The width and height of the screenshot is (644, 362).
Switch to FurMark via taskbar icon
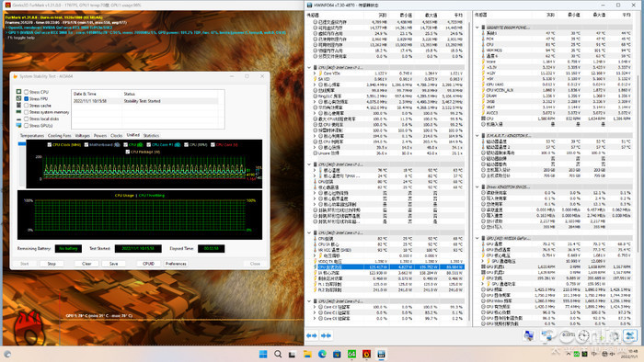tap(366, 354)
